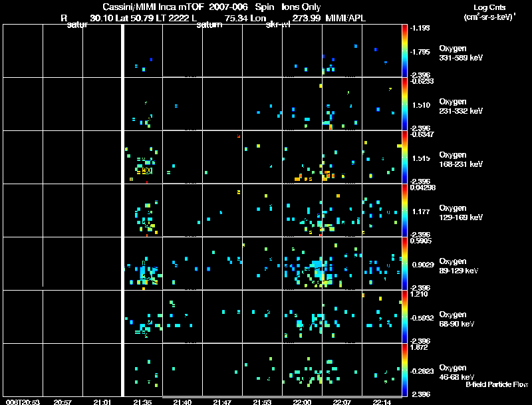Click the 22:07 time axis label
532x405 pixels.
342,402
